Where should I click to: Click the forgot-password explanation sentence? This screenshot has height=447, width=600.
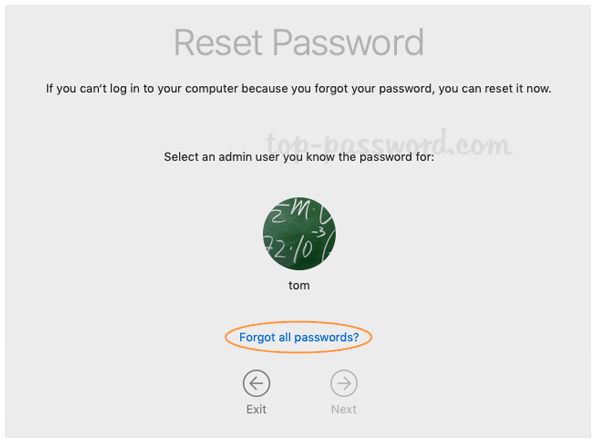[x=299, y=89]
